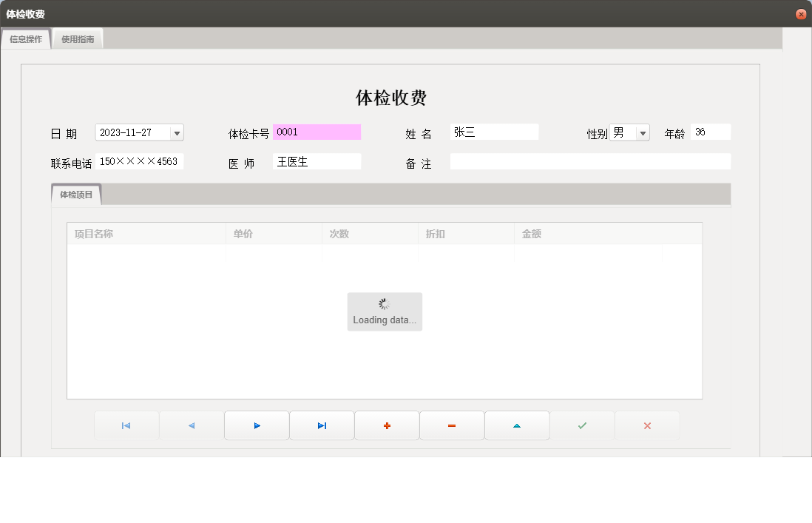Jump to the first record using navigator
Screen dimensions: 812x523
point(126,425)
